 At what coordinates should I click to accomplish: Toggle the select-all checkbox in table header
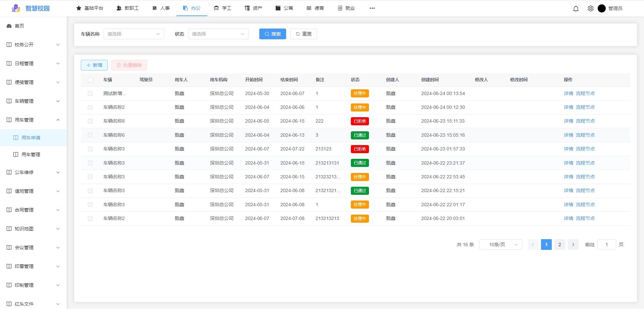coord(90,80)
